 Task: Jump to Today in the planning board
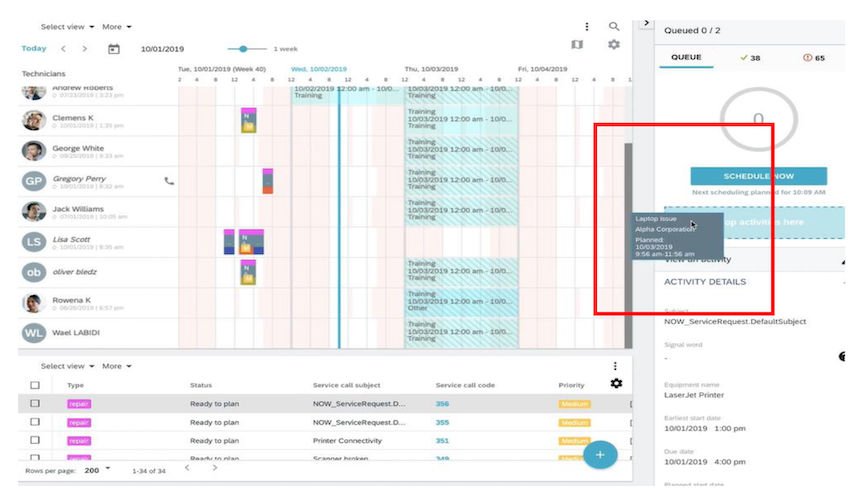tap(34, 49)
